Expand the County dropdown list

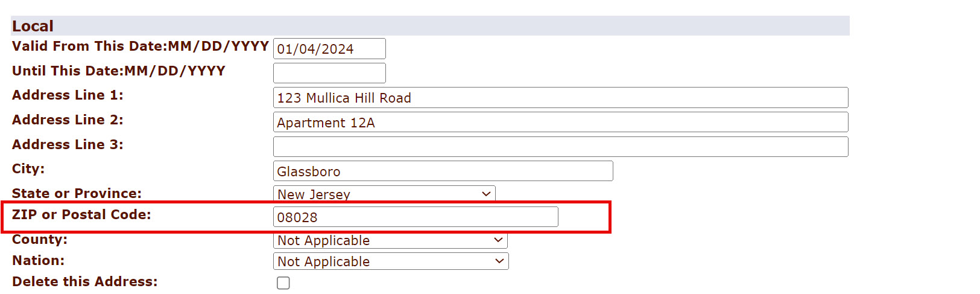pos(390,240)
